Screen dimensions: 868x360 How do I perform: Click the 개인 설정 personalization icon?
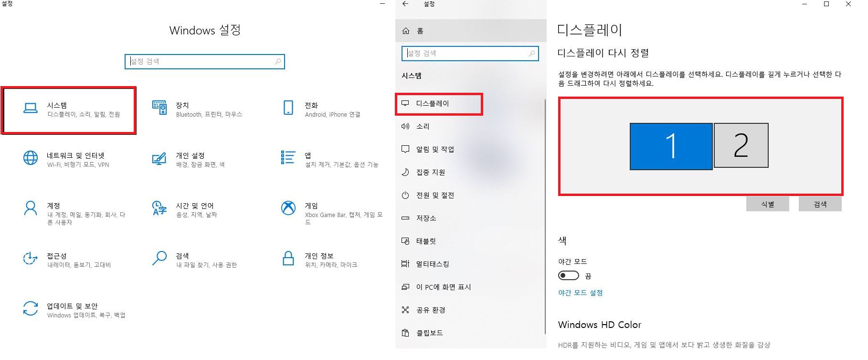[x=159, y=158]
